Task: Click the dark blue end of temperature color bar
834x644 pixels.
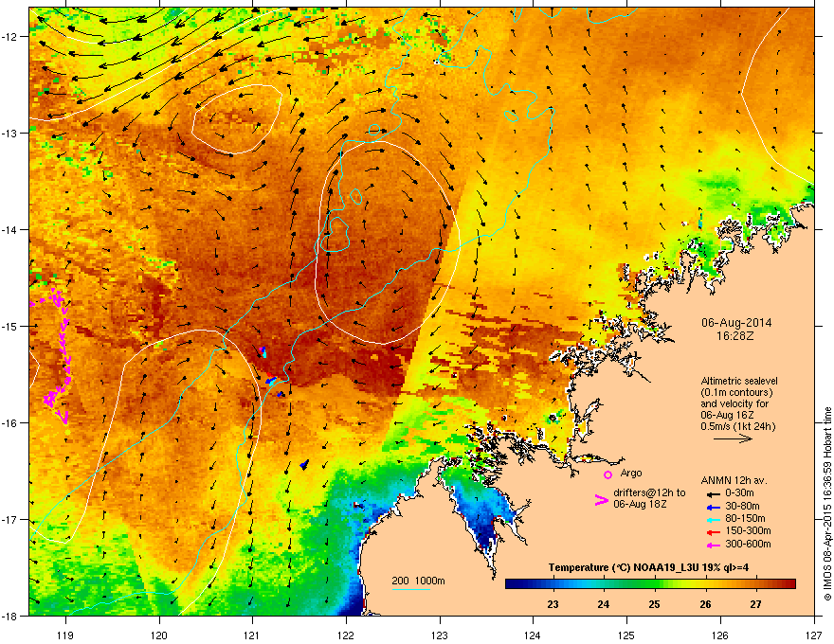Action: pyautogui.click(x=512, y=584)
